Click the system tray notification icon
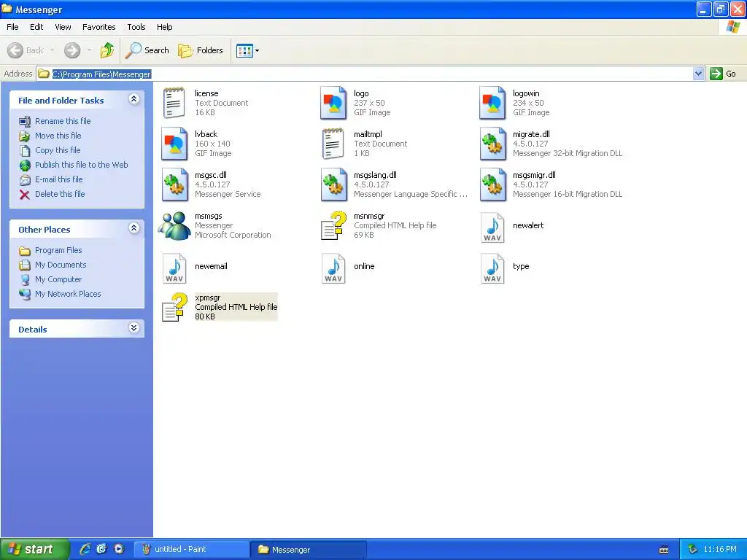Viewport: 747px width, 560px height. [x=693, y=549]
